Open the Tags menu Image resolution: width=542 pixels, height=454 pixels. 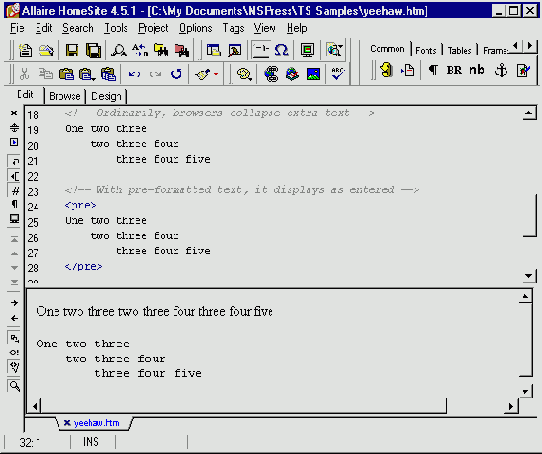click(x=233, y=28)
